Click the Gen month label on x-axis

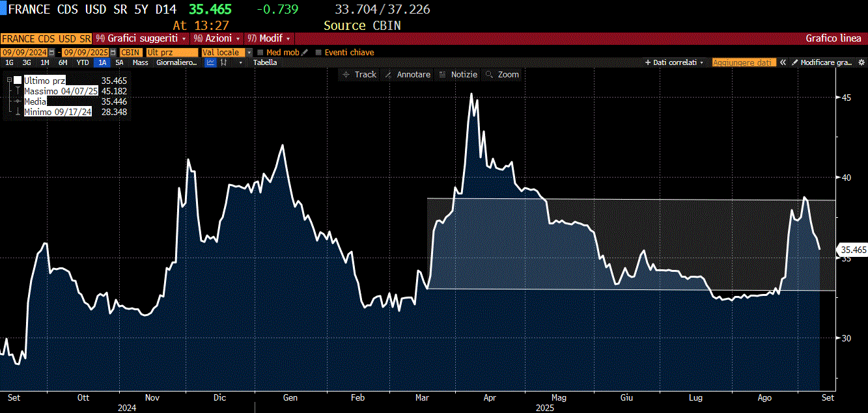coord(290,397)
